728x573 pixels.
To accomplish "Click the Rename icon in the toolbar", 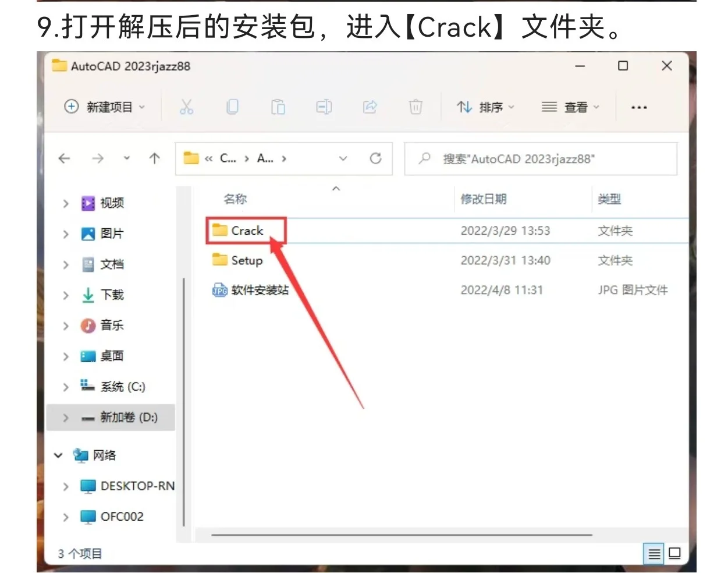I will 324,107.
